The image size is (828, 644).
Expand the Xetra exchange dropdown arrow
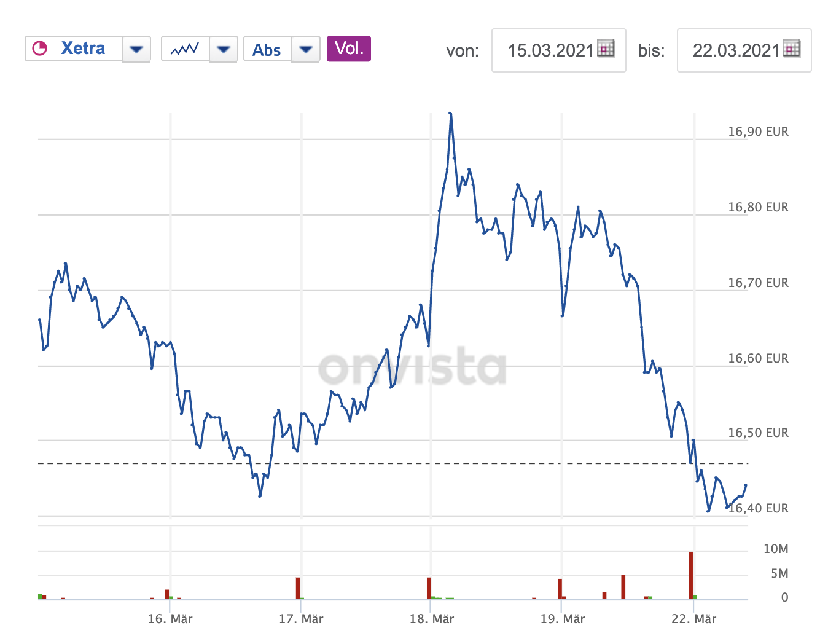pos(136,49)
